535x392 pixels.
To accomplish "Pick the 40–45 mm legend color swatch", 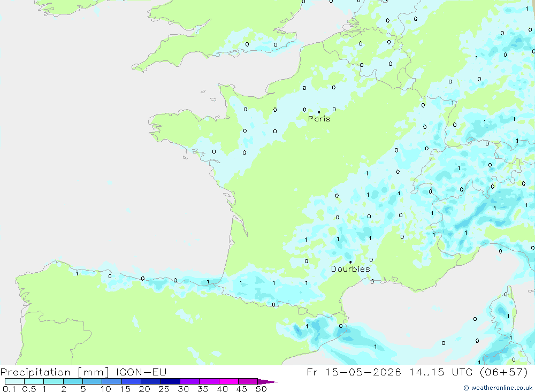I will click(228, 381).
